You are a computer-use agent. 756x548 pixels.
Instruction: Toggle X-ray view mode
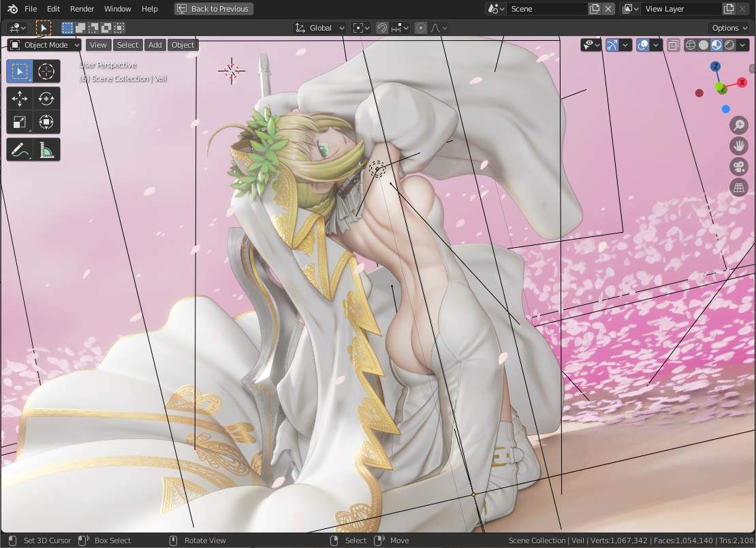click(673, 45)
